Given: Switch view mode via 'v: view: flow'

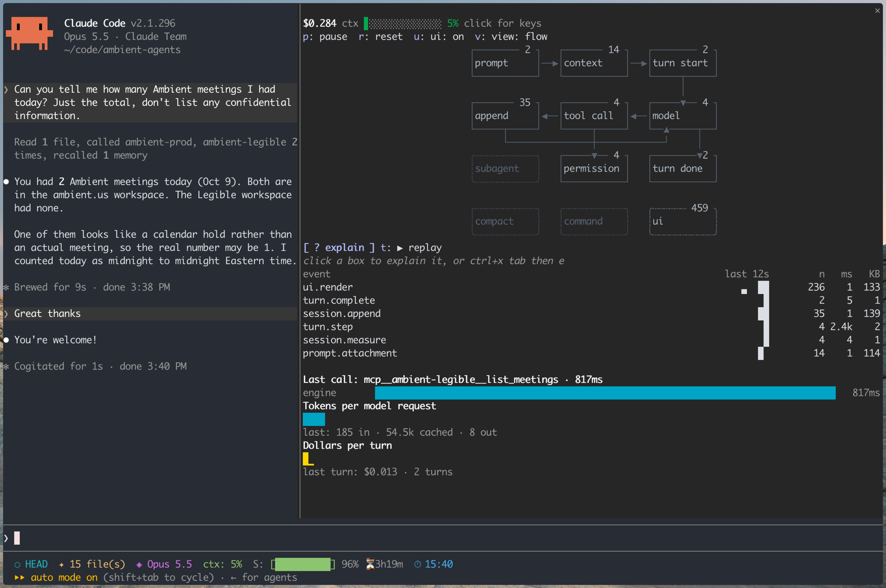Looking at the screenshot, I should (x=511, y=37).
